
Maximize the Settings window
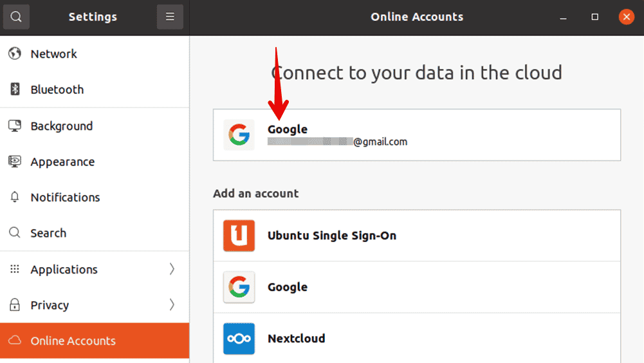pos(594,17)
